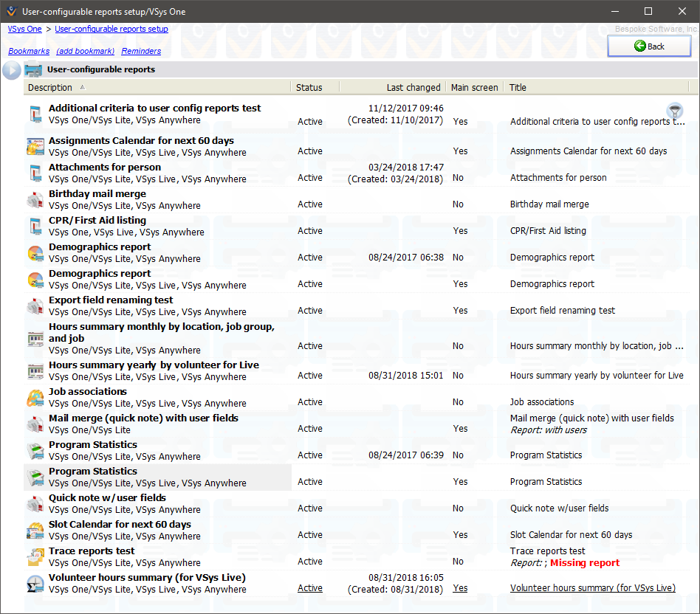Click the Job associations report icon
Screen dimensions: 700x614
(35, 397)
